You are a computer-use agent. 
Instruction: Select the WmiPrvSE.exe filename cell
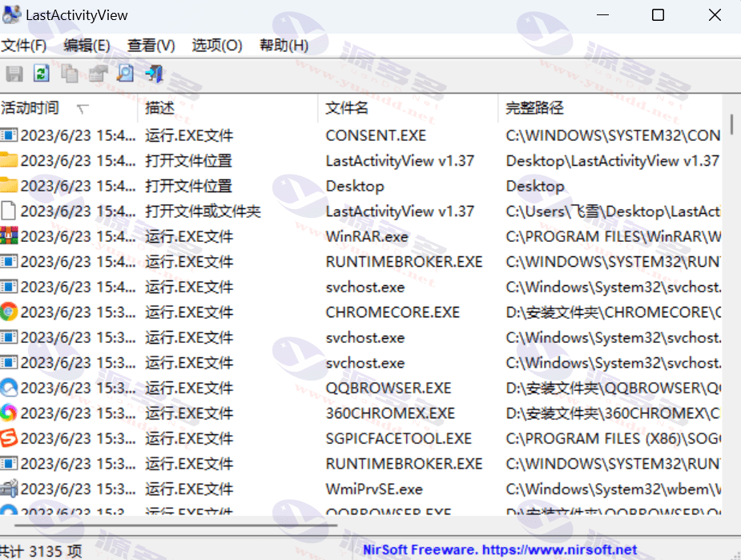point(374,489)
